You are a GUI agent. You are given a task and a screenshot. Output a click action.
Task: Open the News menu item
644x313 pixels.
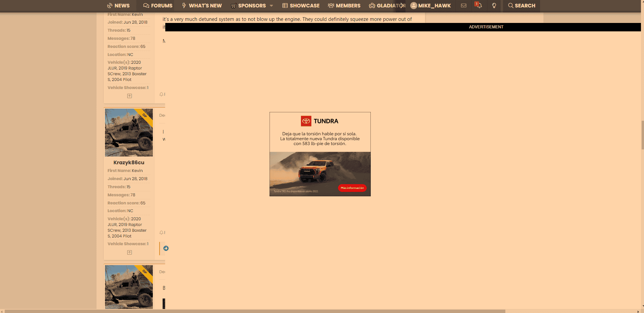[x=118, y=6]
